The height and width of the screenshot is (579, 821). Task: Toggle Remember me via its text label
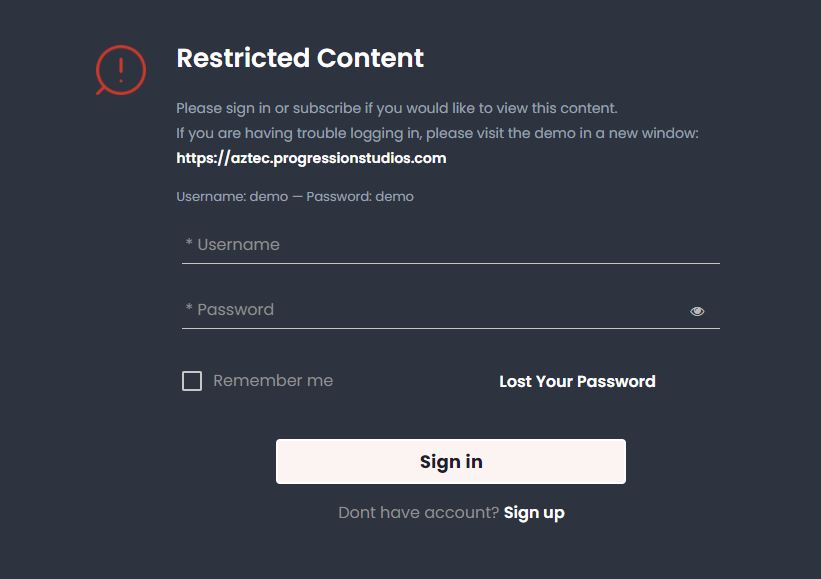click(x=273, y=381)
